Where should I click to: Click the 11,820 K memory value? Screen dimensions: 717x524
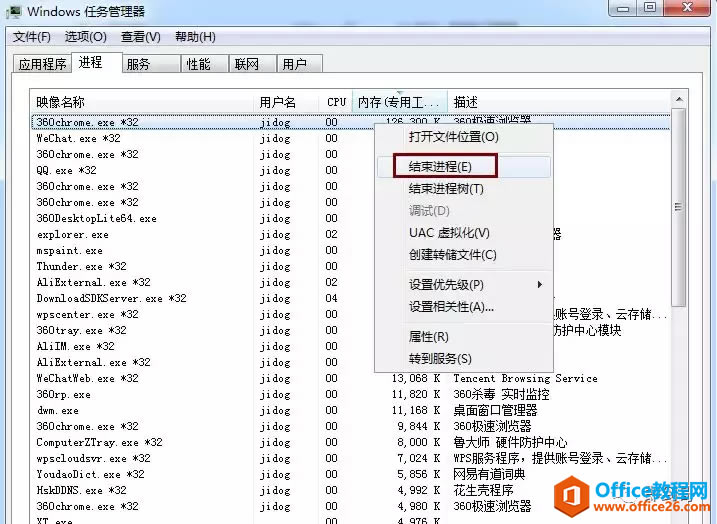click(x=416, y=394)
